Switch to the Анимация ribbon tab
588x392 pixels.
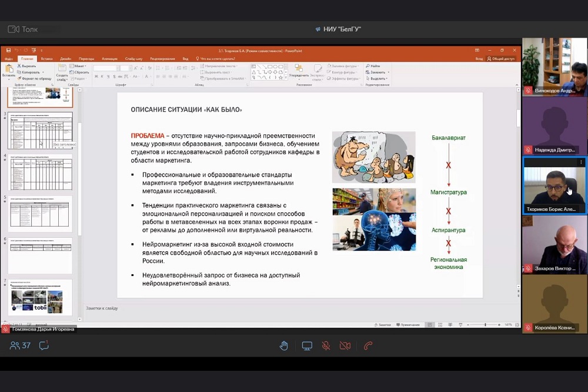point(109,59)
